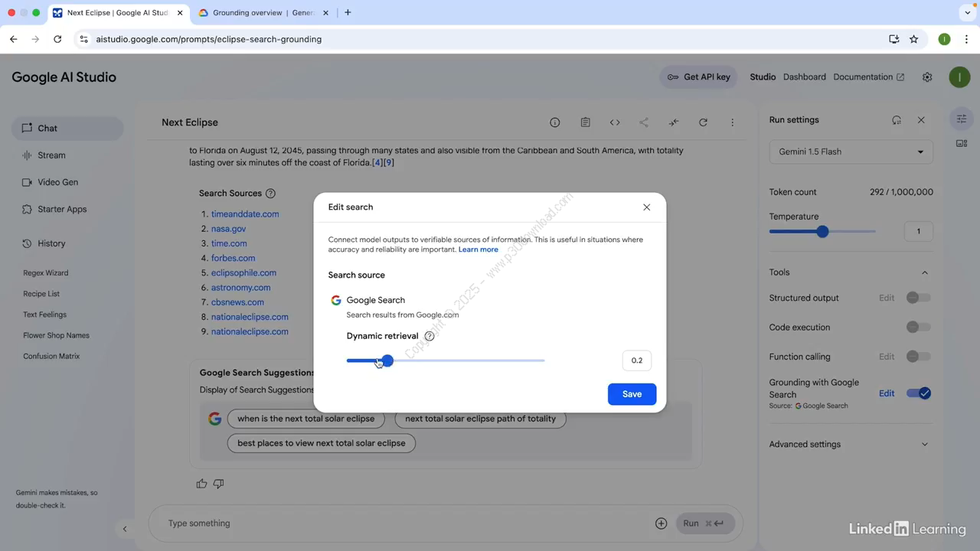Open the Recipe List prompt
Image resolution: width=980 pixels, height=551 pixels.
(x=41, y=294)
